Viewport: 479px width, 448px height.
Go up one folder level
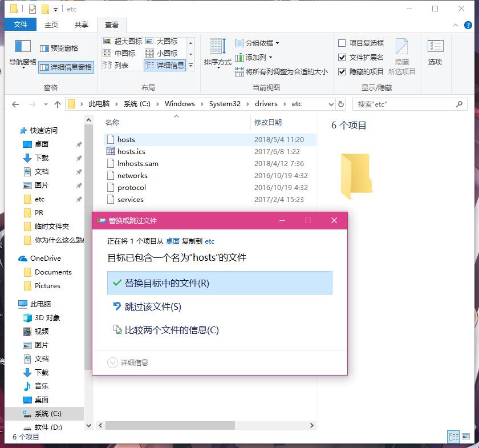pyautogui.click(x=58, y=104)
